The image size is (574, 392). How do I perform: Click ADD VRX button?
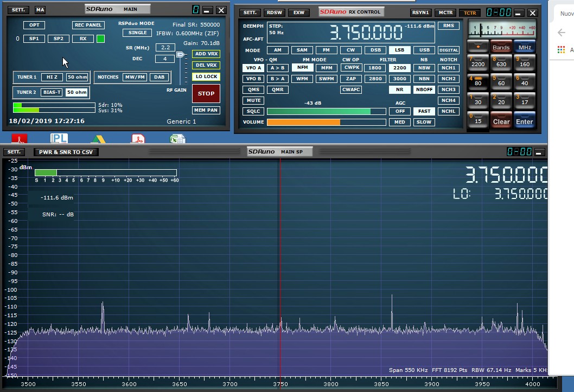pos(206,54)
